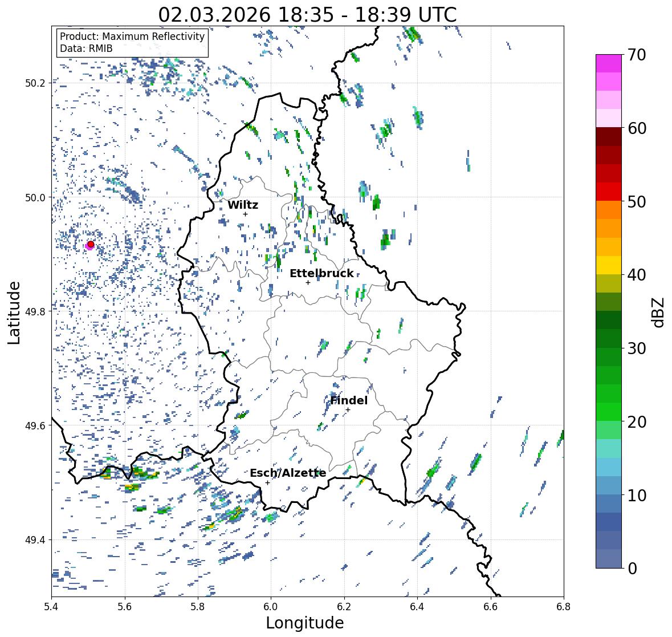Click the "Data: RMIB" legend line
This screenshot has height=637, width=672.
pyautogui.click(x=86, y=48)
